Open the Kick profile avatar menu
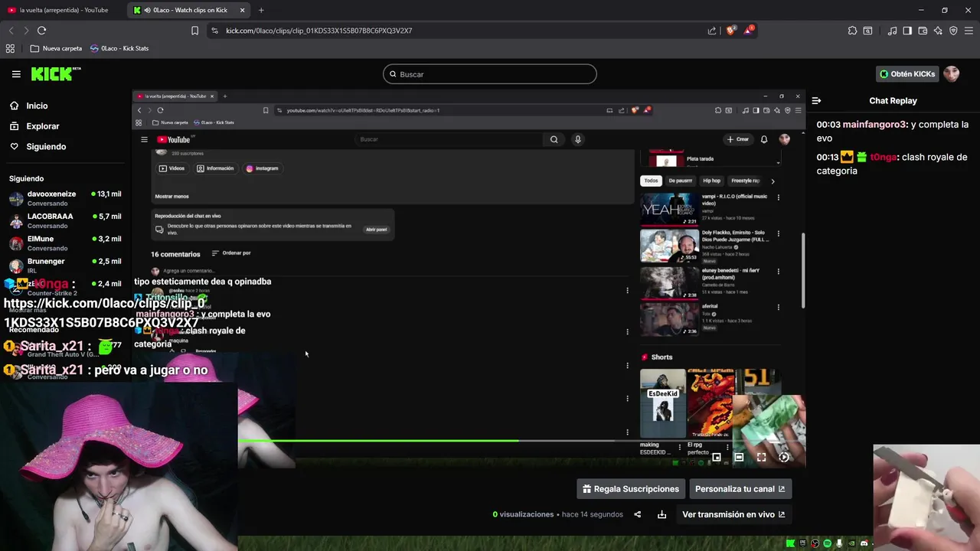This screenshot has height=551, width=980. 951,74
